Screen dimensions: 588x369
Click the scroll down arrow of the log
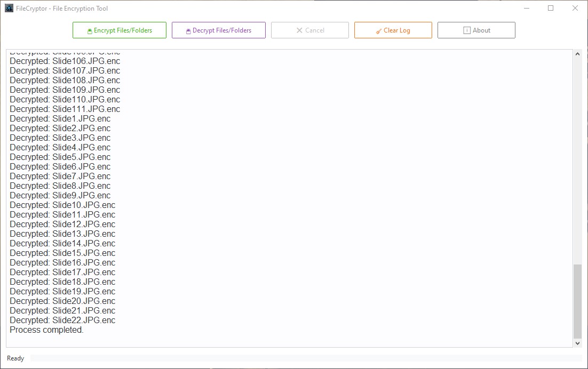tap(577, 343)
